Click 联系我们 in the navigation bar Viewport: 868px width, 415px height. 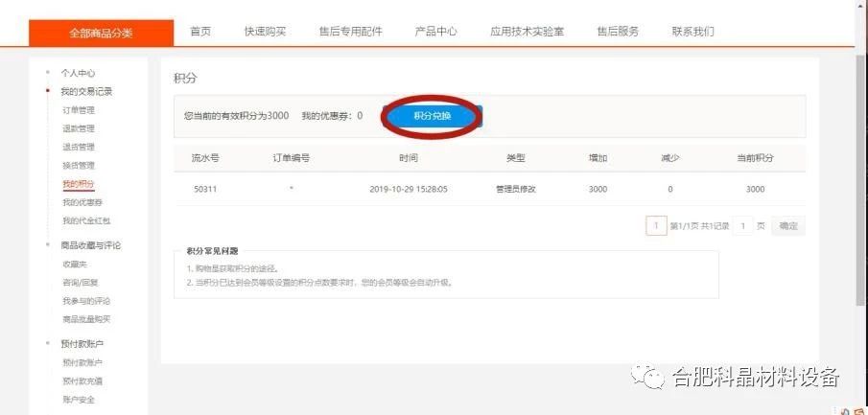click(x=693, y=32)
